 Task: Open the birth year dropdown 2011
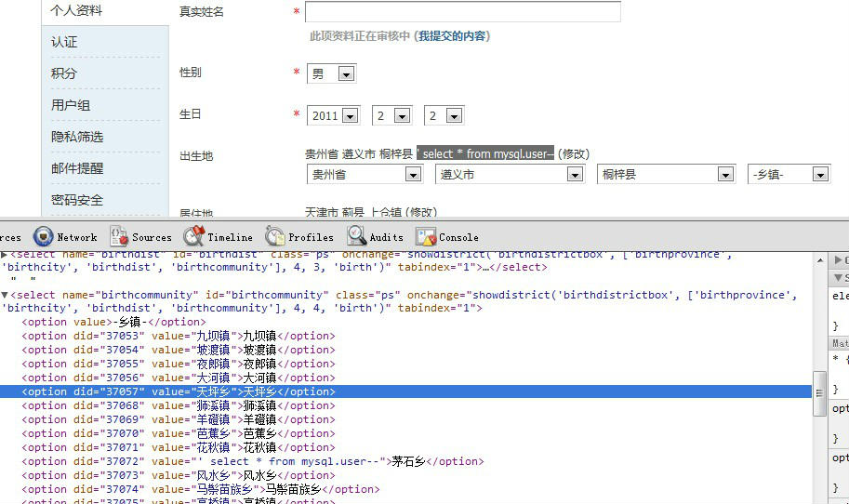(334, 115)
